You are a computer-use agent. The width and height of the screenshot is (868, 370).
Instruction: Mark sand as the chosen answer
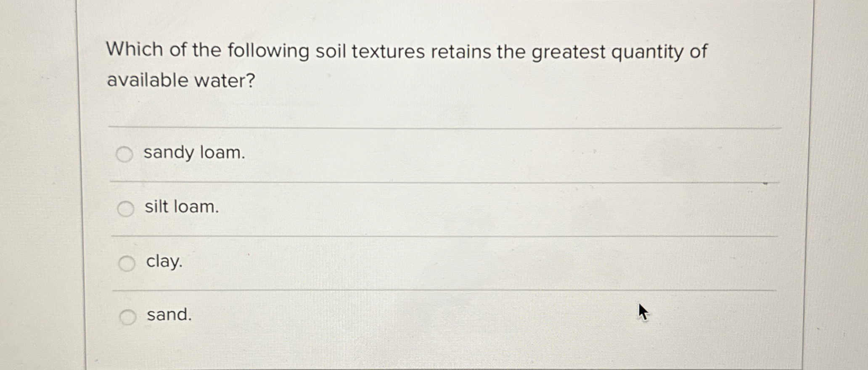[x=168, y=316]
